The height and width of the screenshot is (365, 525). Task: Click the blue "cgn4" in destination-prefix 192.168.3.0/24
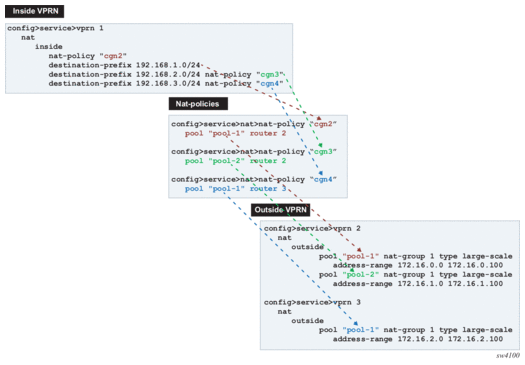click(x=270, y=83)
